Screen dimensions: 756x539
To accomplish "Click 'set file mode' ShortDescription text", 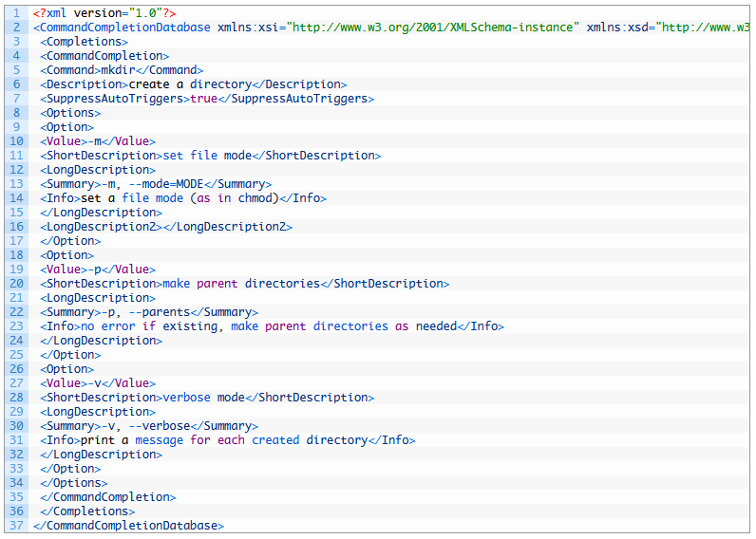I will coord(207,155).
